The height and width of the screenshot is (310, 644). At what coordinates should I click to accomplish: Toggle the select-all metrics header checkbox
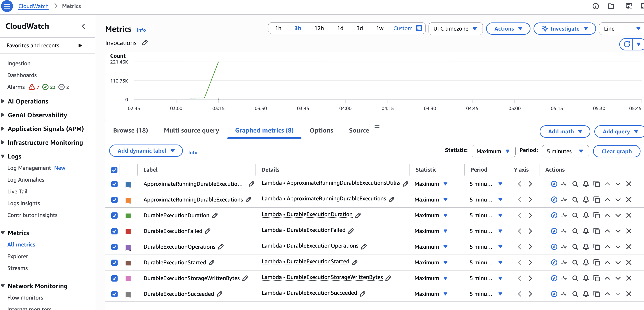[114, 170]
